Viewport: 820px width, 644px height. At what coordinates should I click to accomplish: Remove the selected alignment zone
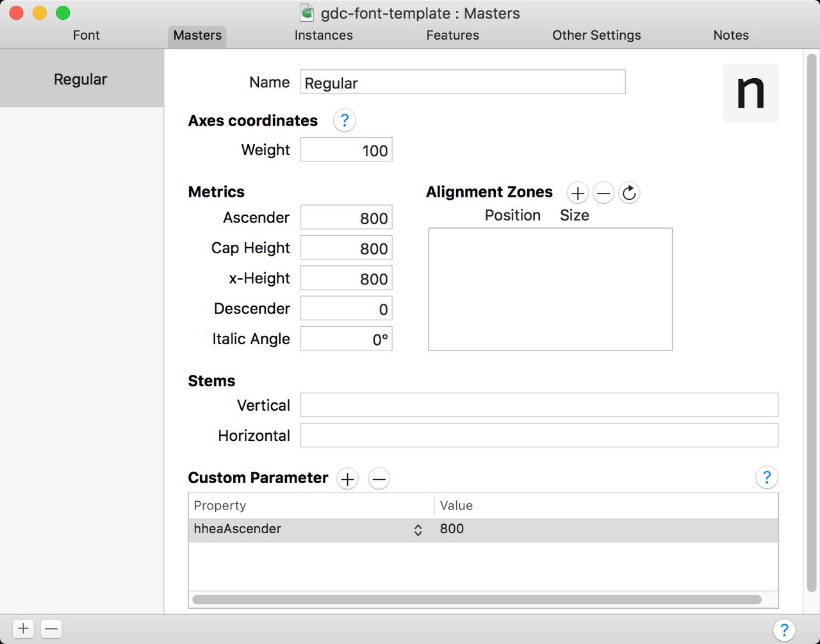603,193
